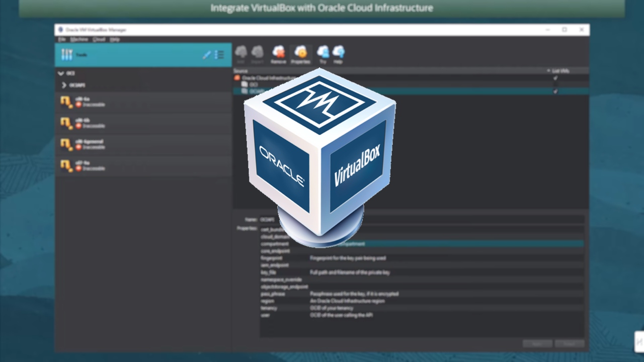644x362 pixels.
Task: Collapse the OCI group chevron
Action: click(61, 73)
